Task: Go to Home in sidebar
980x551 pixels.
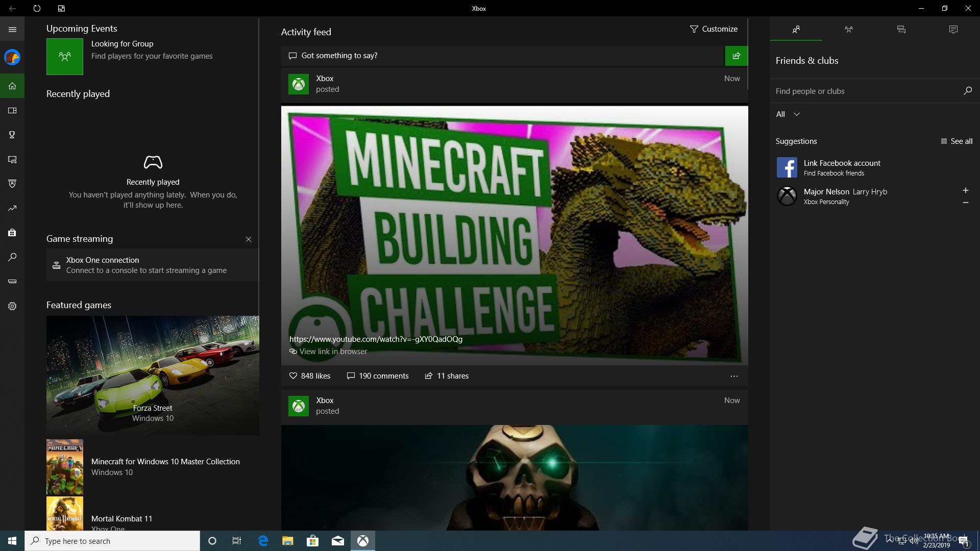Action: [x=12, y=86]
